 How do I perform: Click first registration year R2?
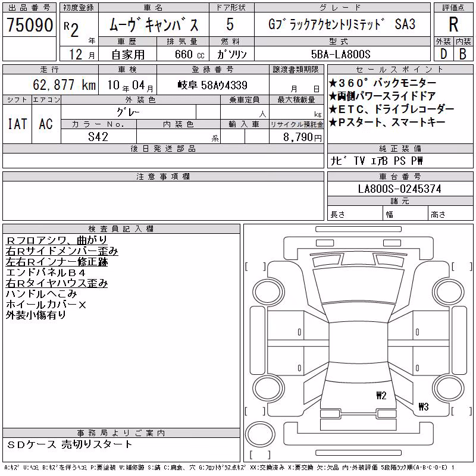point(71,29)
